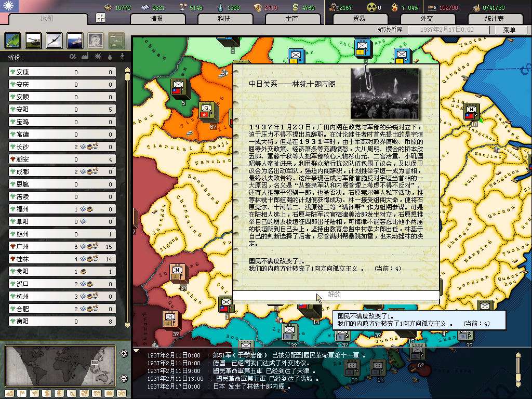Screen dimensions: 532x399
Task: Open the air units (airplane) view
Action: [54, 41]
